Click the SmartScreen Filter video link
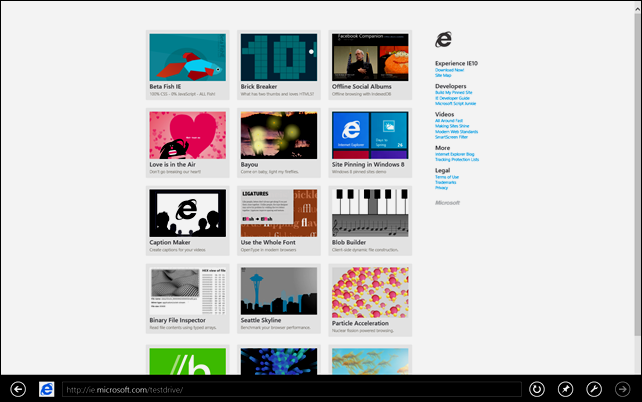Viewport: 642px width, 402px height. click(451, 137)
